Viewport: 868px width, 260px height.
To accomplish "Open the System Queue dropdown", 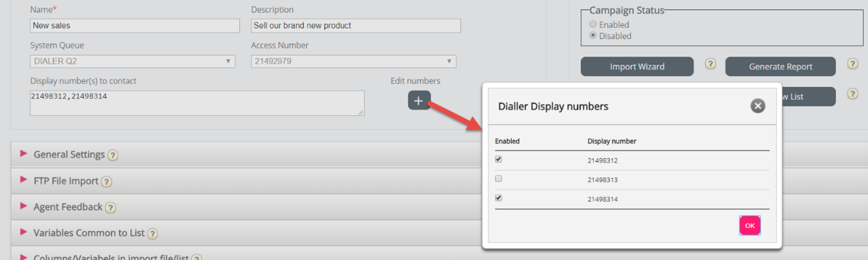I will tap(132, 61).
